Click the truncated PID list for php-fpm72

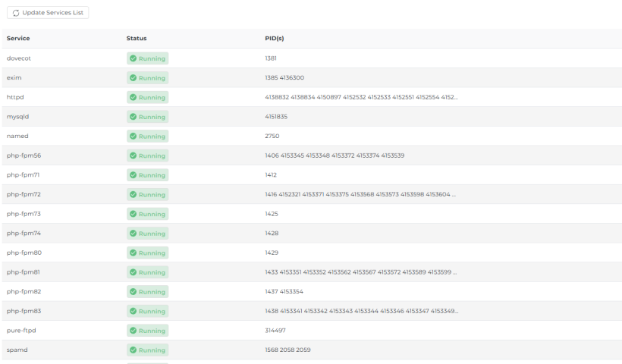point(360,194)
